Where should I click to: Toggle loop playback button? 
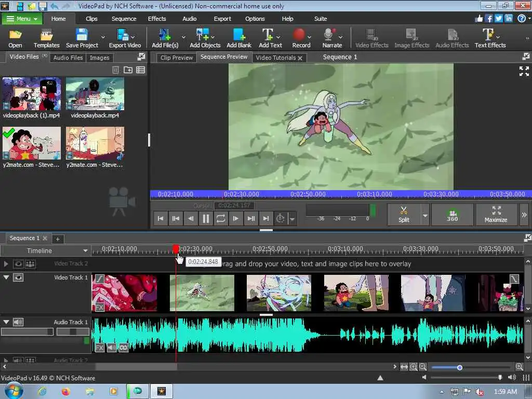pyautogui.click(x=221, y=219)
